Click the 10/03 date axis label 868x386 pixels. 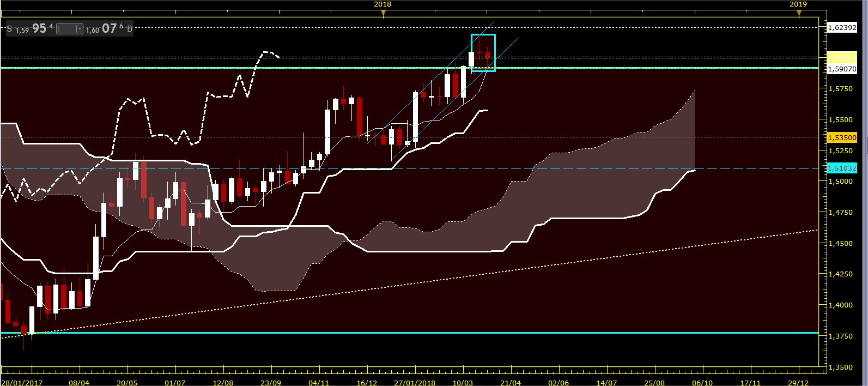463,382
